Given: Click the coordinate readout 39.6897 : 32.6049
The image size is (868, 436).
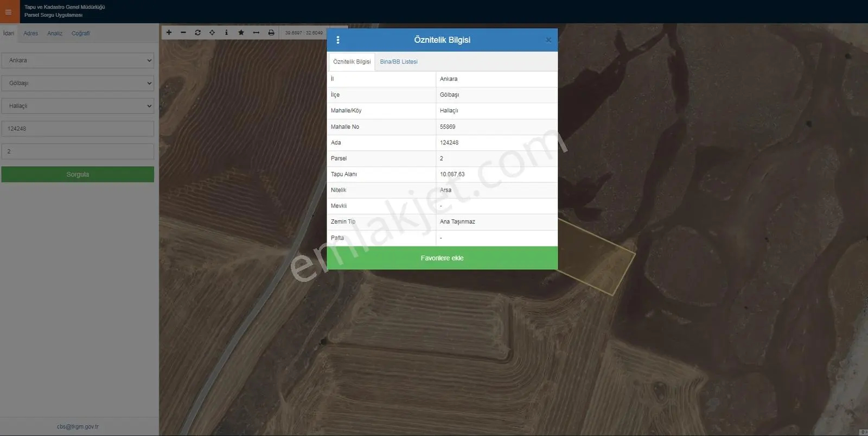Looking at the screenshot, I should click(x=304, y=33).
